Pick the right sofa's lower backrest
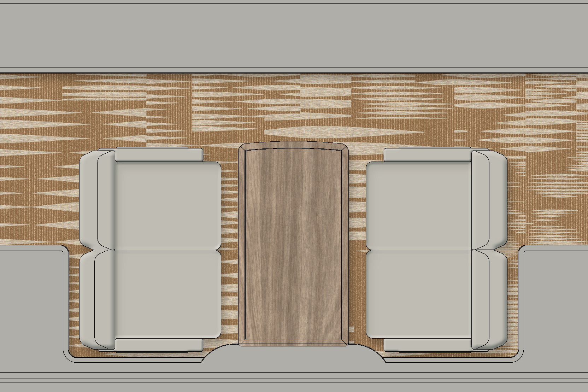 (490, 300)
